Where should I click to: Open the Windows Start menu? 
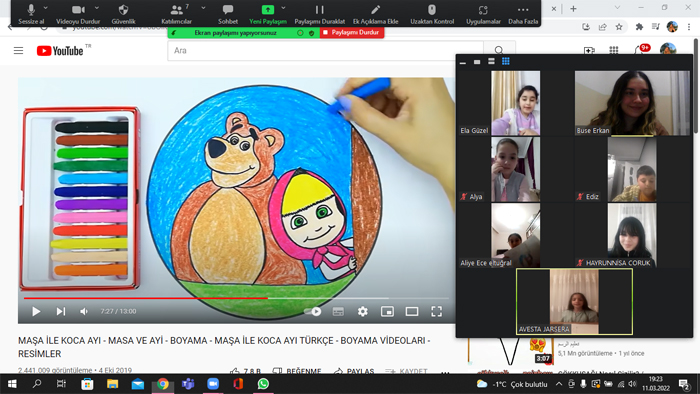point(12,384)
